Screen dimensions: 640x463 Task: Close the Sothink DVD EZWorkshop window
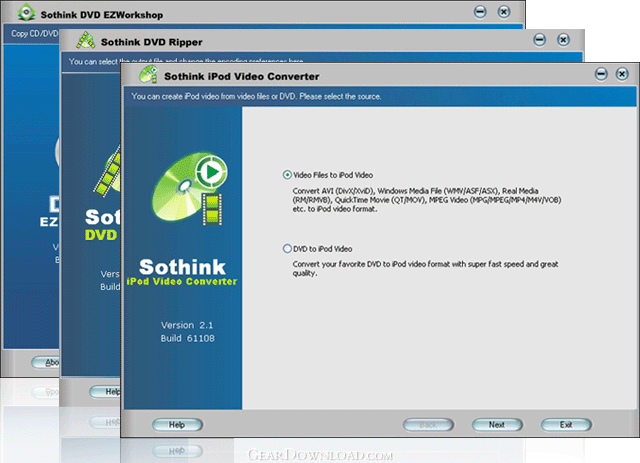pos(504,12)
